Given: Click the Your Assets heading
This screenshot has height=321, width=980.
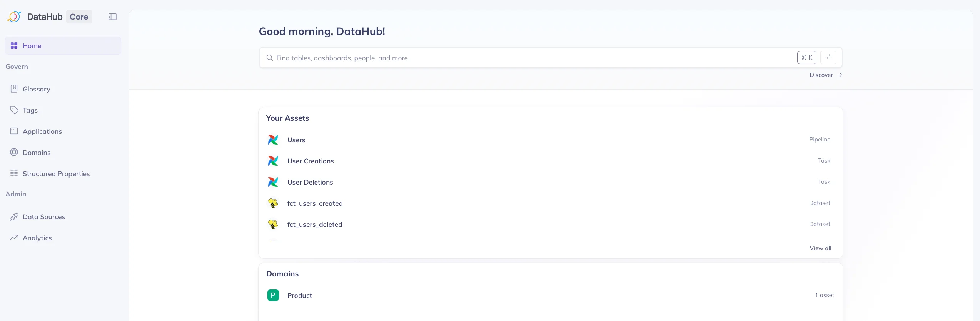Looking at the screenshot, I should 287,118.
